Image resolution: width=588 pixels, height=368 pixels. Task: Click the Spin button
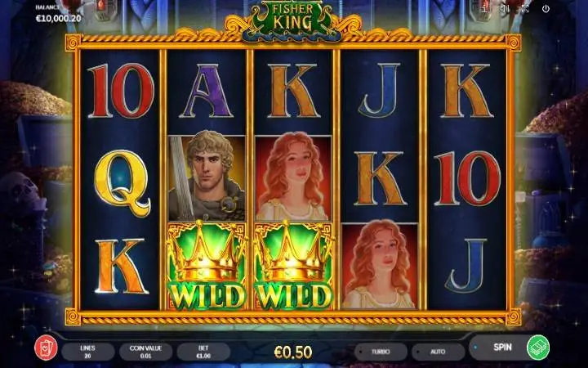(502, 348)
